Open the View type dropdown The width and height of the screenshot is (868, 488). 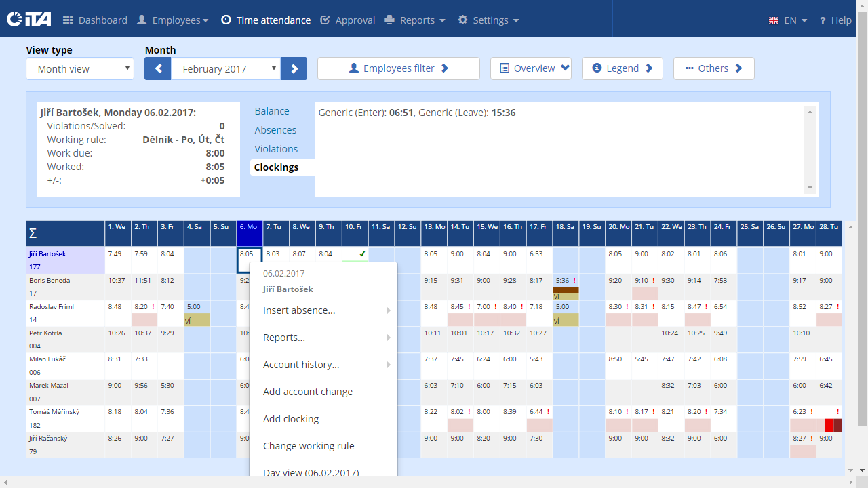click(x=80, y=68)
